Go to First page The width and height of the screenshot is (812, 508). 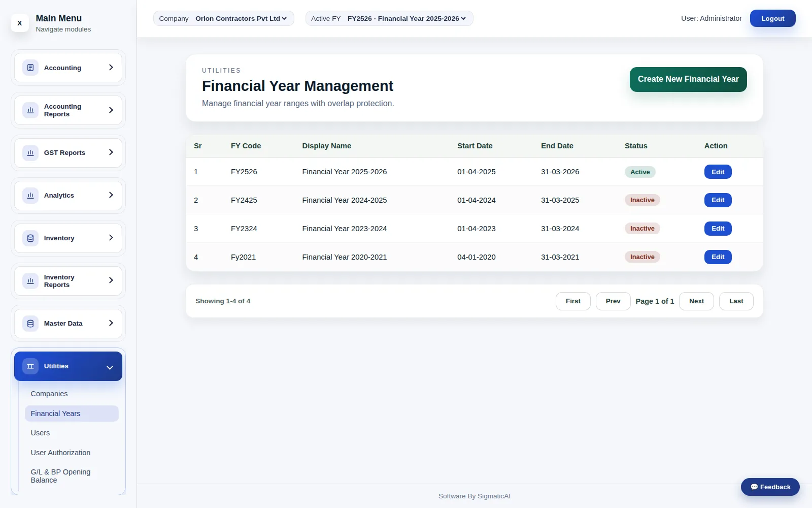(573, 301)
